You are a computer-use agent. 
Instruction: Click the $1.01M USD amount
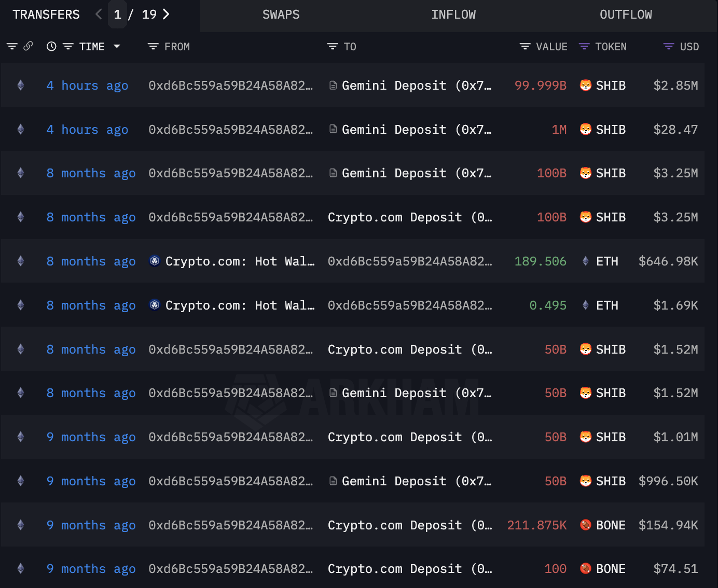[x=675, y=437]
